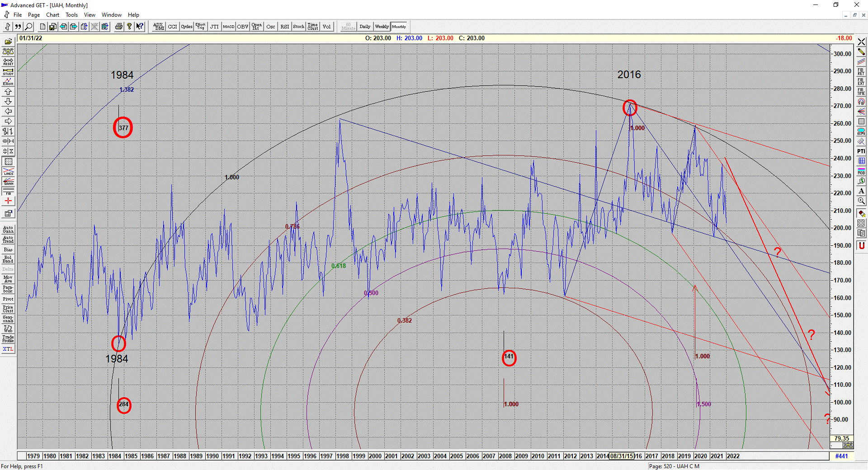
Task: Open the Elliott Trigger study
Action: click(x=200, y=27)
